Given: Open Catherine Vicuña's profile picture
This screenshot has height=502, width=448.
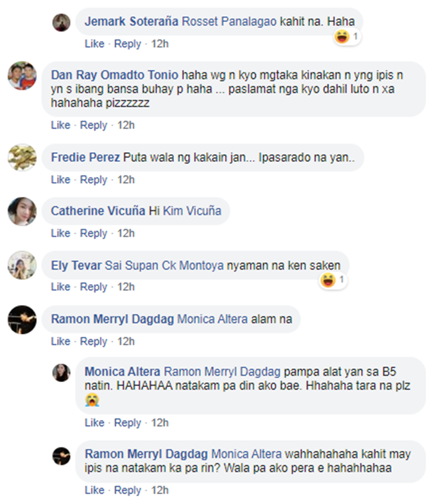Looking at the screenshot, I should point(22,211).
